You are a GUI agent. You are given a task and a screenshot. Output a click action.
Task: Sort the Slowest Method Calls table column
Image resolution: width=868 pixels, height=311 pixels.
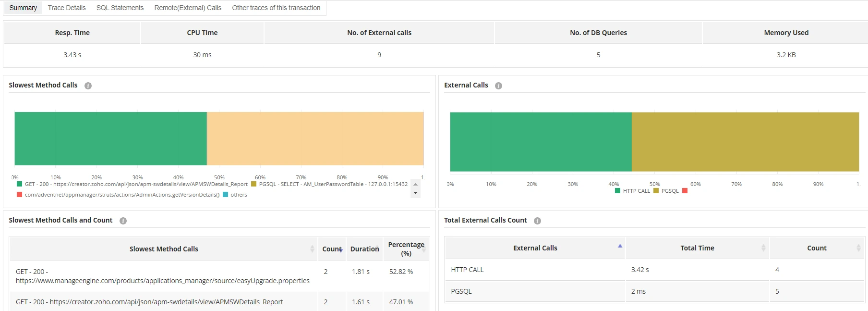point(312,249)
